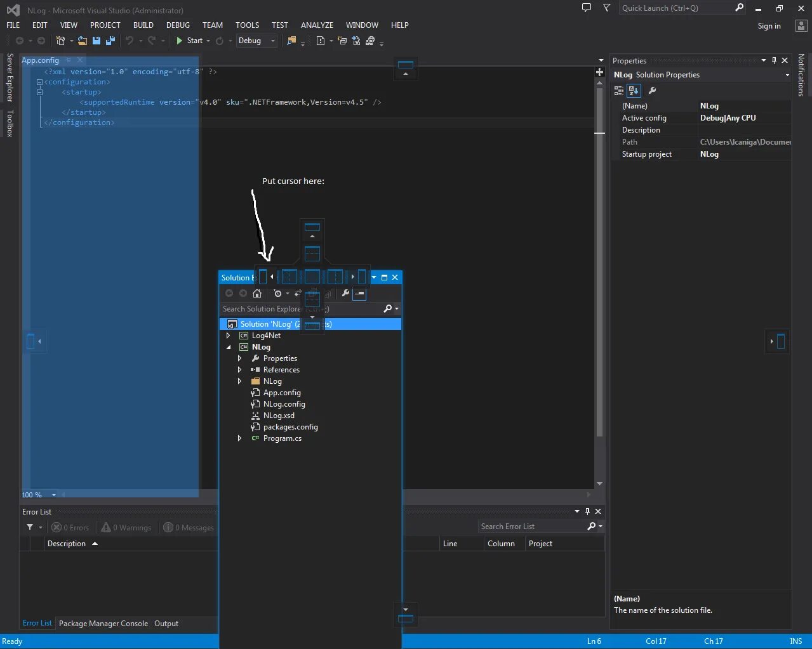The width and height of the screenshot is (812, 649).
Task: Select packages.config in the tree
Action: click(291, 427)
